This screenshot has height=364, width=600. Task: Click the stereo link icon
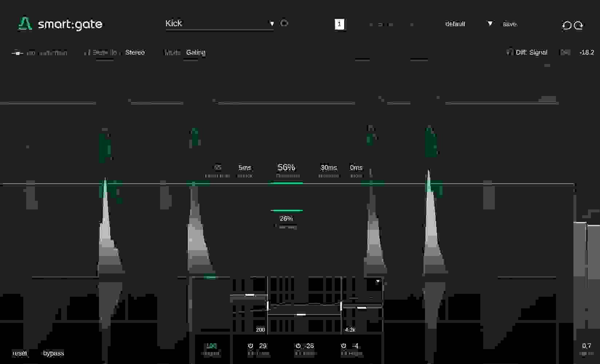click(x=87, y=52)
